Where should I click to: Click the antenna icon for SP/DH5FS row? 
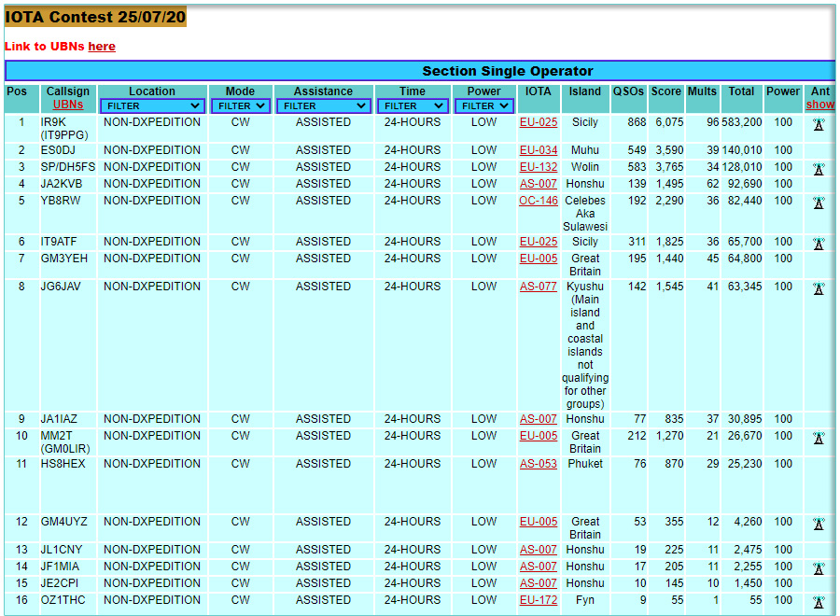pyautogui.click(x=819, y=169)
